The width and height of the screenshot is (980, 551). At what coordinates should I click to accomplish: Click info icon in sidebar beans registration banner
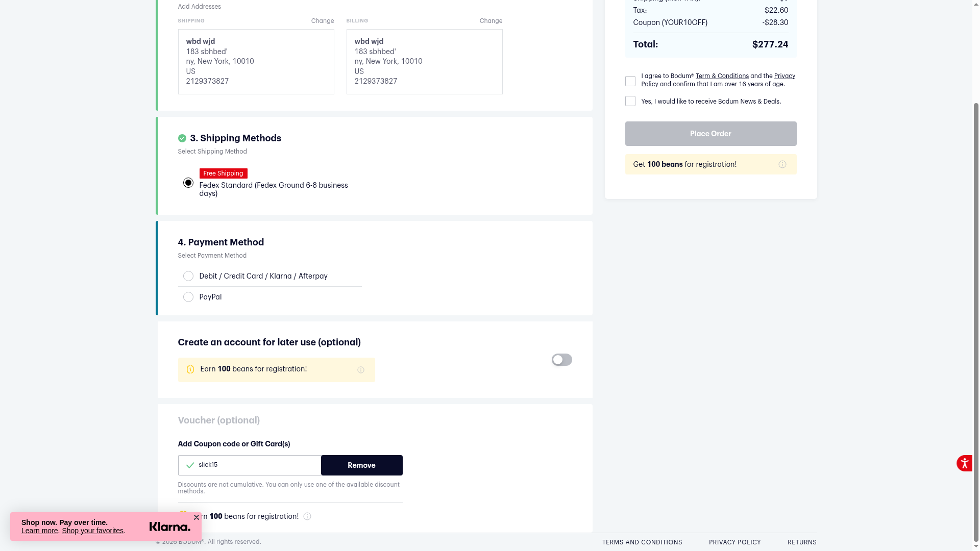click(782, 164)
